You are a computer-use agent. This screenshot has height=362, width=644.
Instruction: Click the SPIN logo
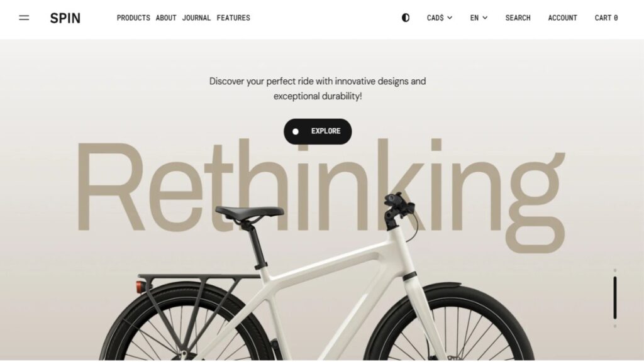65,18
